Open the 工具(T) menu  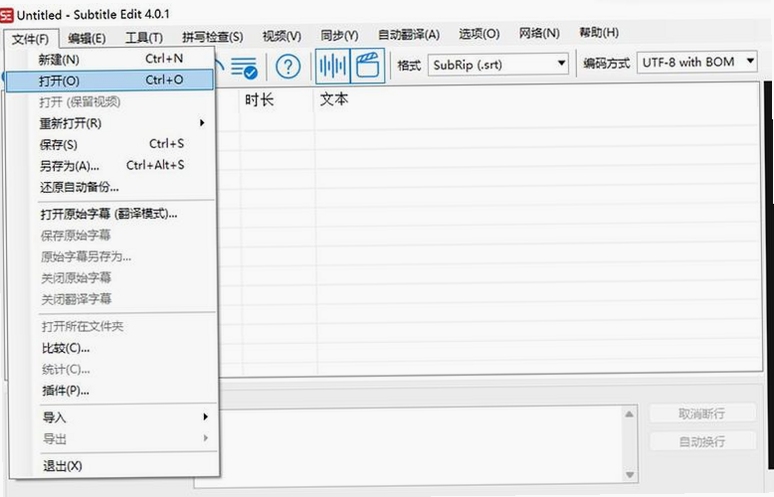tap(144, 38)
